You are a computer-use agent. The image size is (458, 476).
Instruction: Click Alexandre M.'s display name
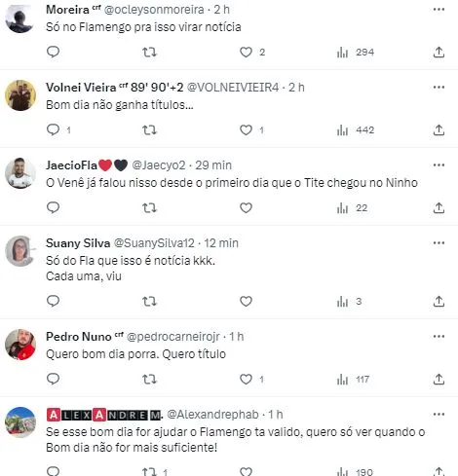coord(104,415)
